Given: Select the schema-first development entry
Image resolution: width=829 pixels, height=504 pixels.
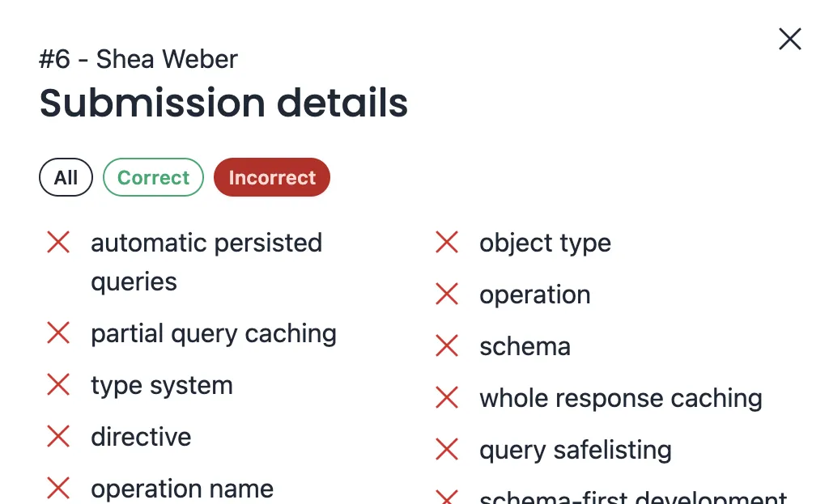Looking at the screenshot, I should point(634,497).
